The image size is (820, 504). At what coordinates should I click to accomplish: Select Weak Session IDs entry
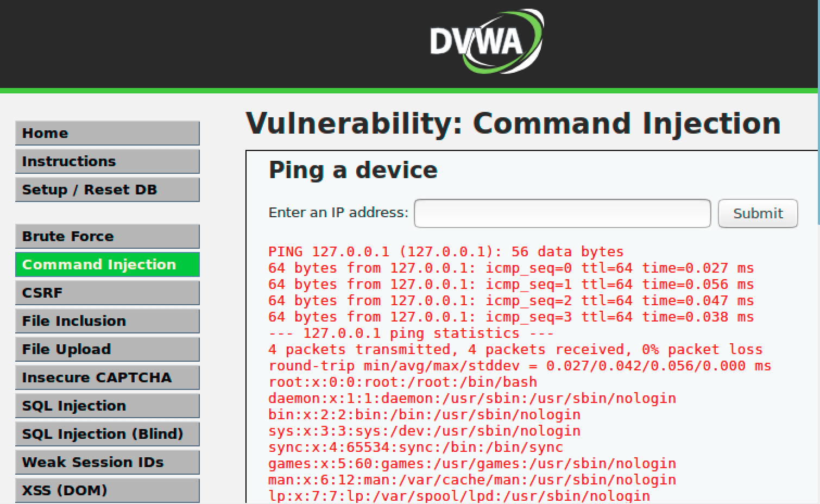pos(108,462)
